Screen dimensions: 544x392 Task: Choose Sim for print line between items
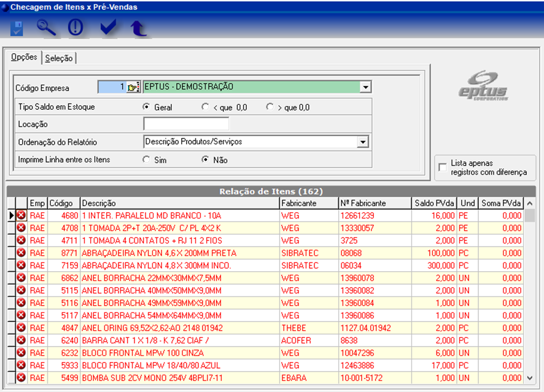pos(146,159)
